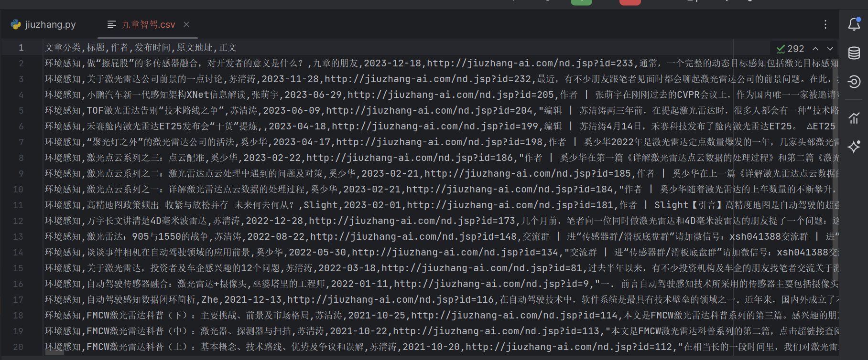Open the Notifications bell panel
The image size is (868, 360).
click(x=854, y=24)
